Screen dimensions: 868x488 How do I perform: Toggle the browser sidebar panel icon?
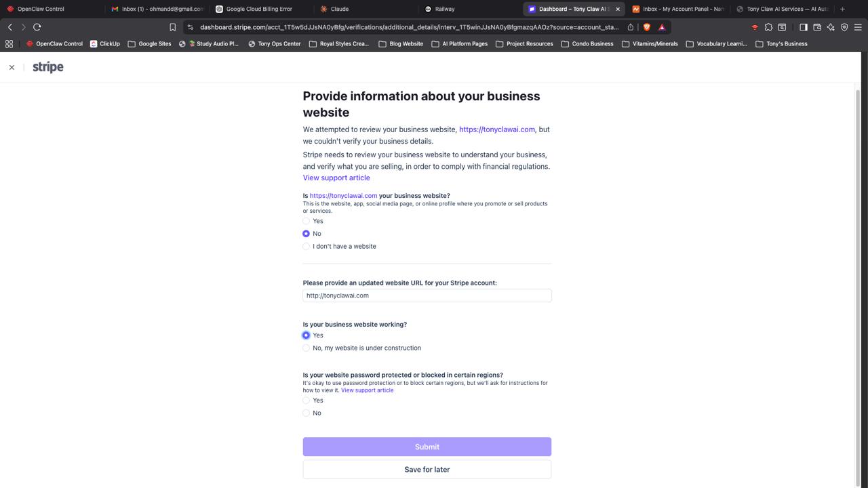(803, 27)
